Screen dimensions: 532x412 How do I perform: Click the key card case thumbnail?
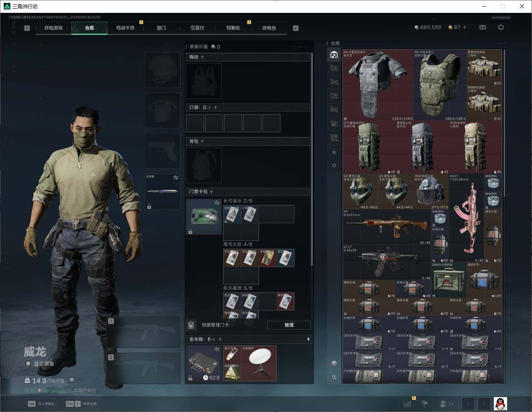(x=204, y=216)
